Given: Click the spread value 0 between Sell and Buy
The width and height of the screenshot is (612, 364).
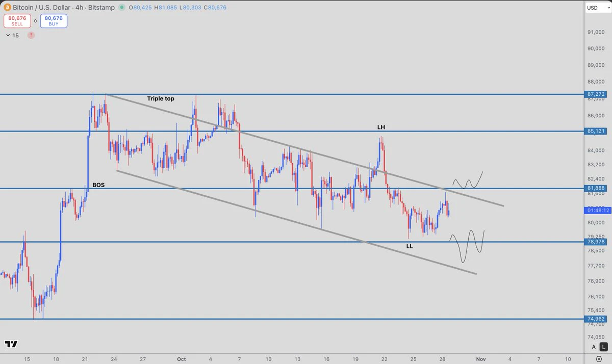Looking at the screenshot, I should [x=35, y=21].
